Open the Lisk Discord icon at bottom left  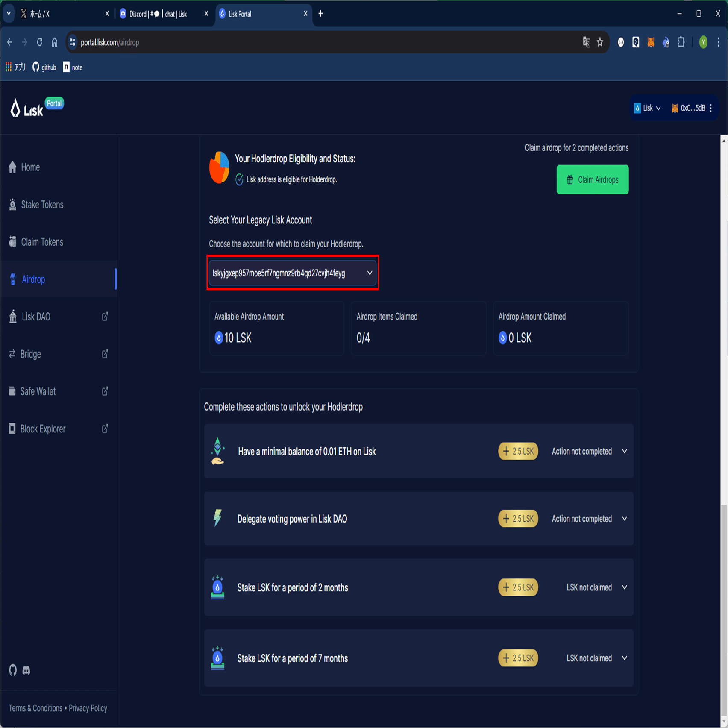[26, 670]
